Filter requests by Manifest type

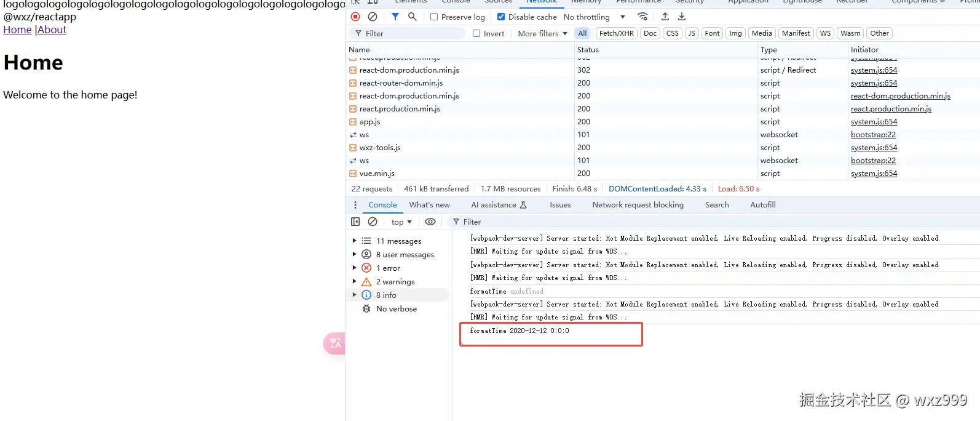click(796, 33)
